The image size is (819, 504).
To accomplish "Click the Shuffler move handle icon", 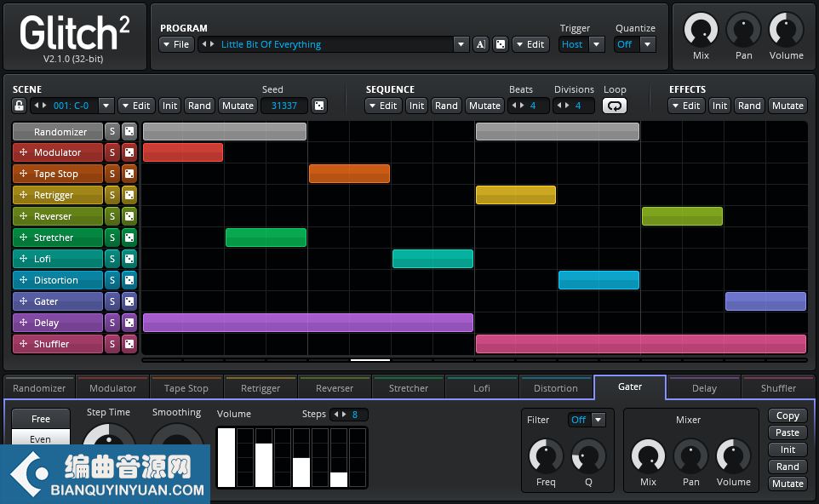I will (x=24, y=344).
